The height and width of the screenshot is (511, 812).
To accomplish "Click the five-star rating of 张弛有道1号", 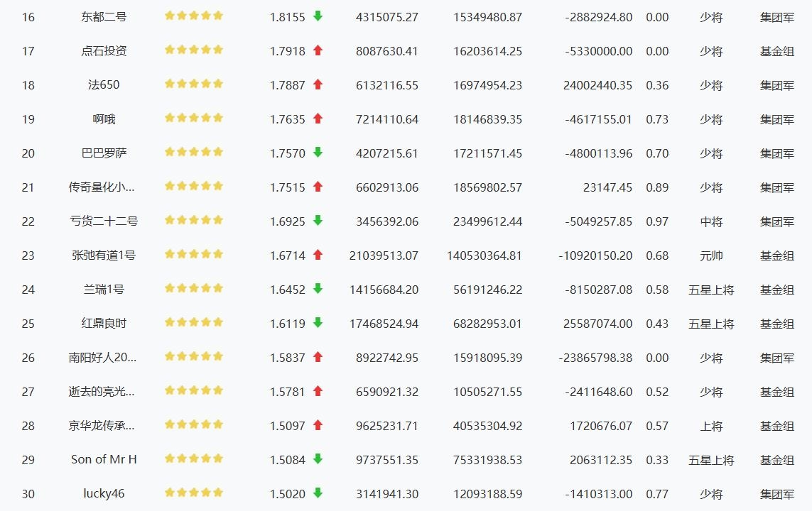I will pos(194,254).
